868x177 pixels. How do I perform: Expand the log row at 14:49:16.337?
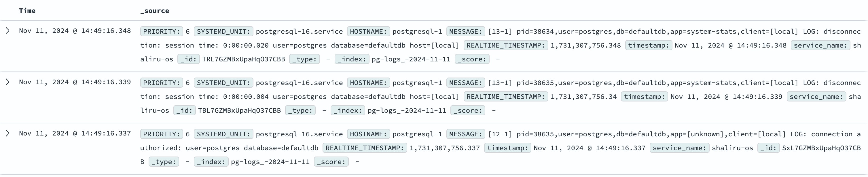(7, 133)
